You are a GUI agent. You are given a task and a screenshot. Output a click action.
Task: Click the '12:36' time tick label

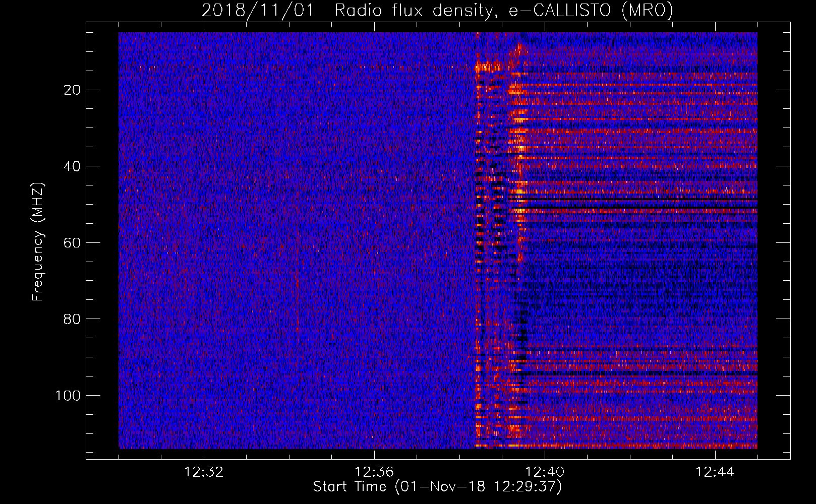(374, 472)
